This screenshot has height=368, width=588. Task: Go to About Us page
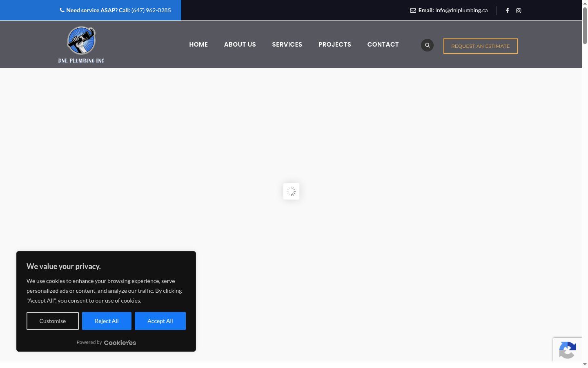[x=240, y=45]
